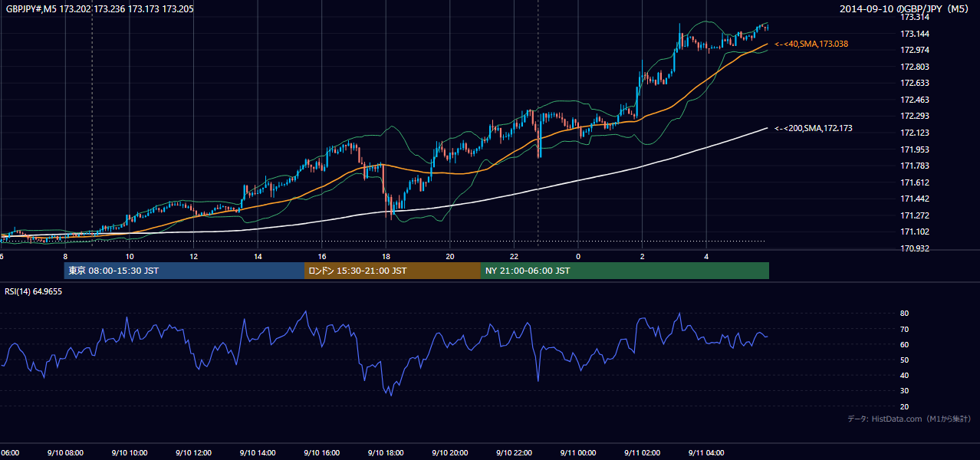980x460 pixels.
Task: Click price level 171.612 on the axis
Action: tap(915, 182)
